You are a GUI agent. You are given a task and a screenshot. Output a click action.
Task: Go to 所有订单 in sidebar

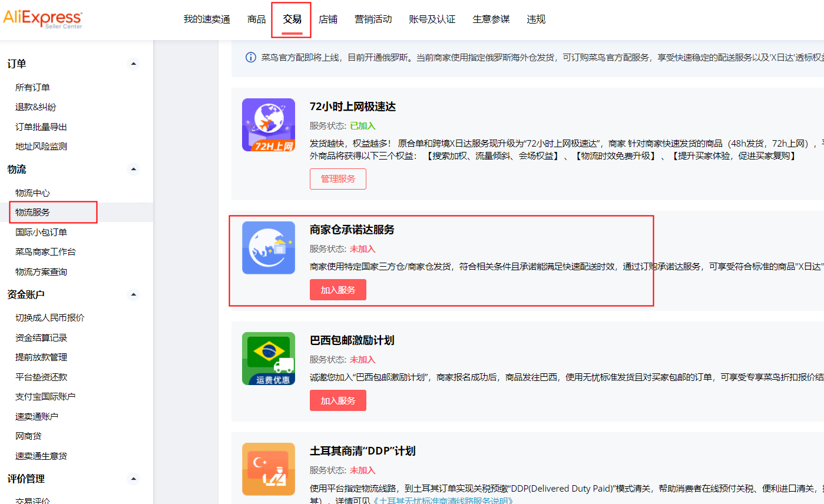[32, 87]
